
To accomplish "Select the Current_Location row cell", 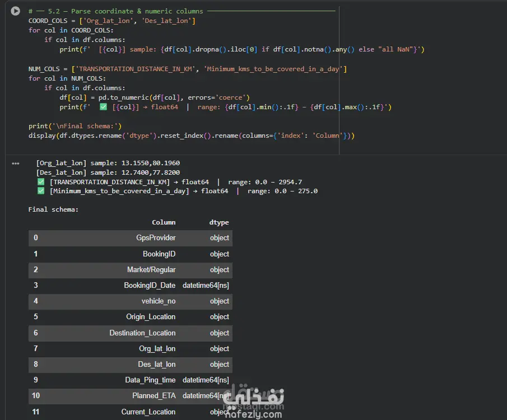I will pyautogui.click(x=148, y=412).
